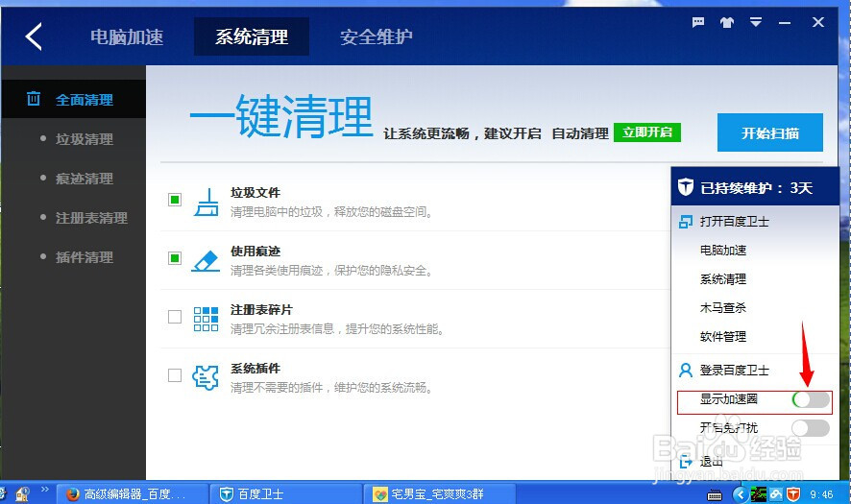Open the 高级编辑器_百度 Firefox taskbar button
Screen dimensions: 851x504
click(133, 493)
